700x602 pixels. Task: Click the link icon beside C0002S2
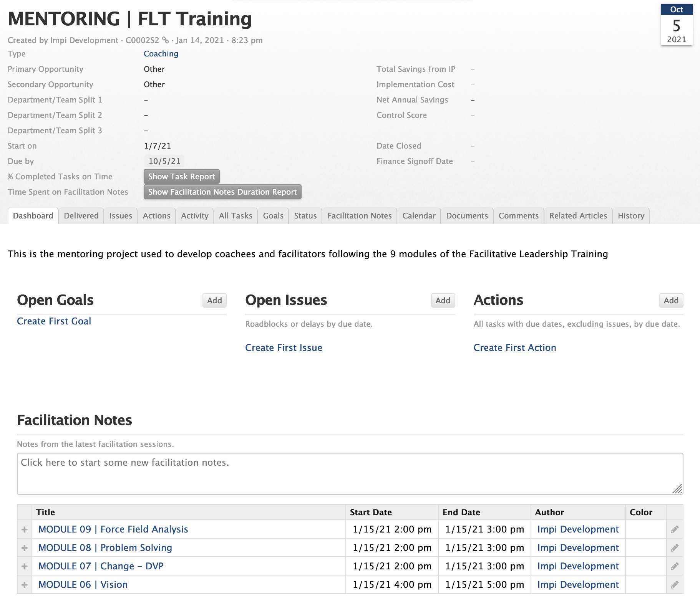click(x=165, y=40)
